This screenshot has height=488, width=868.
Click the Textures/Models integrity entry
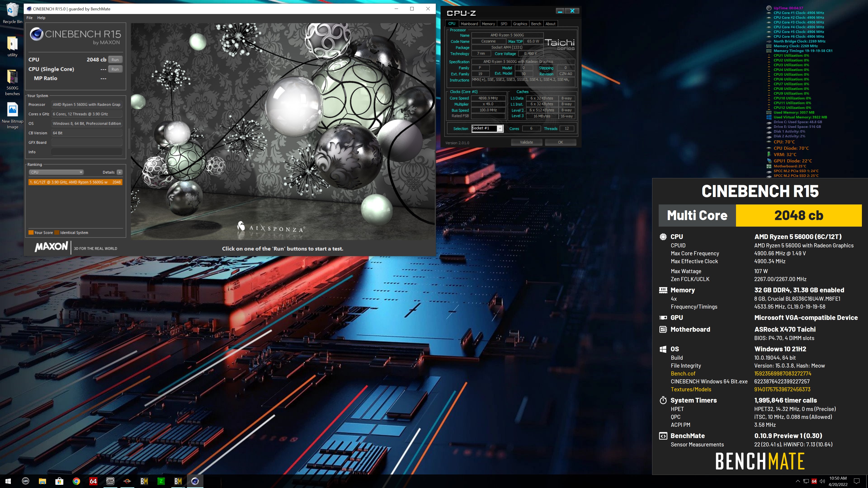tap(691, 389)
